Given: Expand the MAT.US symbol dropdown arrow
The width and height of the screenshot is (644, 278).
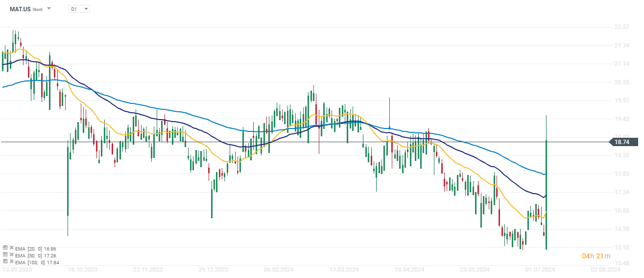Looking at the screenshot, I should point(49,9).
